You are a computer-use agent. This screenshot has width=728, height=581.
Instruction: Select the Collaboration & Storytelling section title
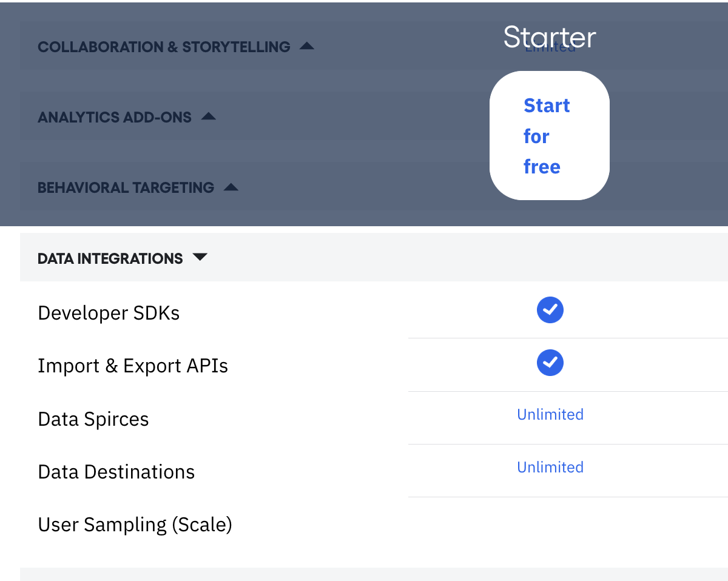coord(164,47)
